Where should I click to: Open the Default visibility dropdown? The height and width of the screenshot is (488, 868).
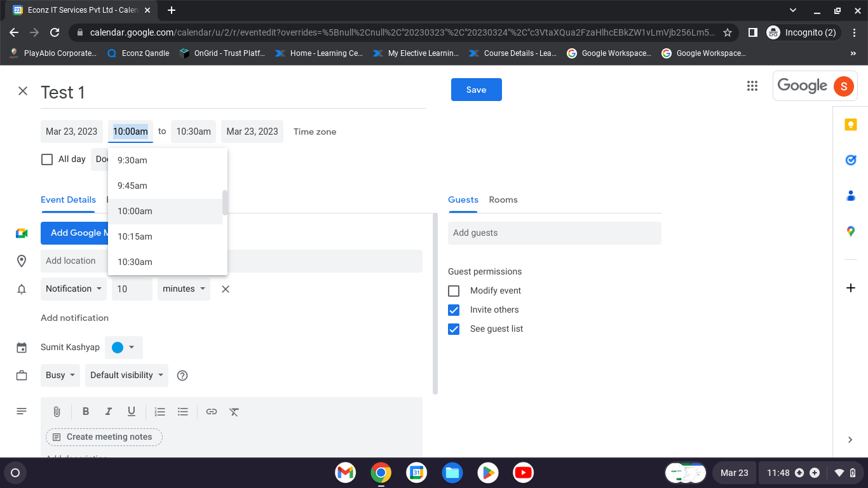127,375
